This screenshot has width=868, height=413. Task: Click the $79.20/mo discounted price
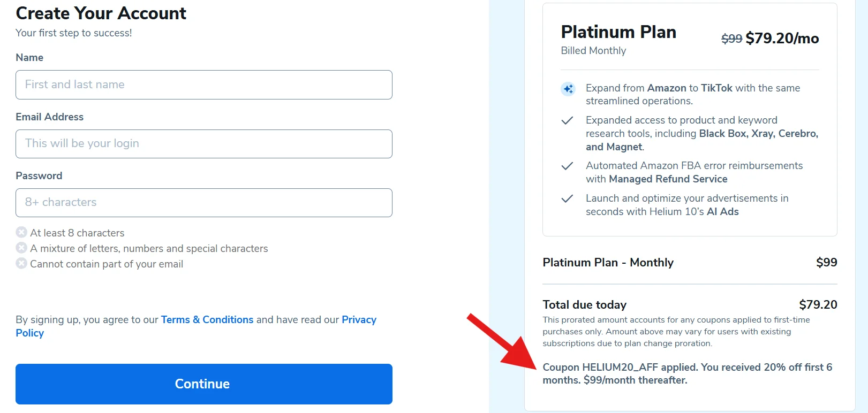click(x=782, y=39)
